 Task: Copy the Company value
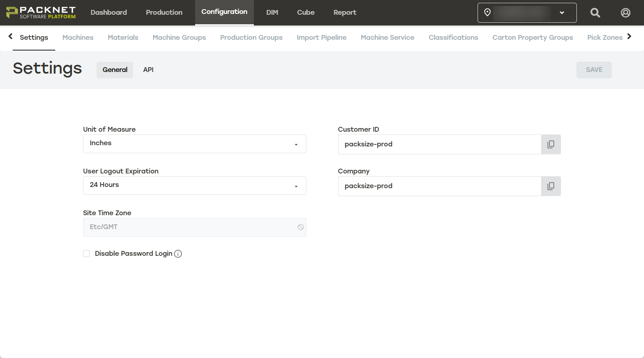coord(551,186)
